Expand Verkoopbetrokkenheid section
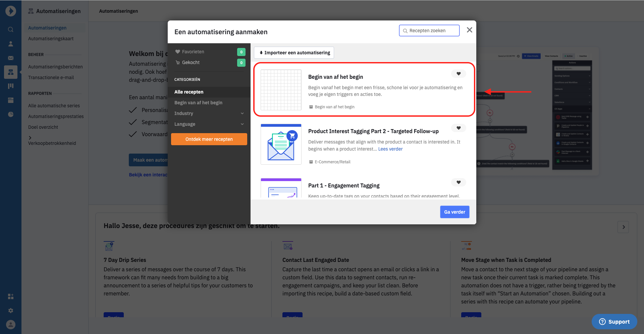The image size is (644, 334). click(x=52, y=141)
